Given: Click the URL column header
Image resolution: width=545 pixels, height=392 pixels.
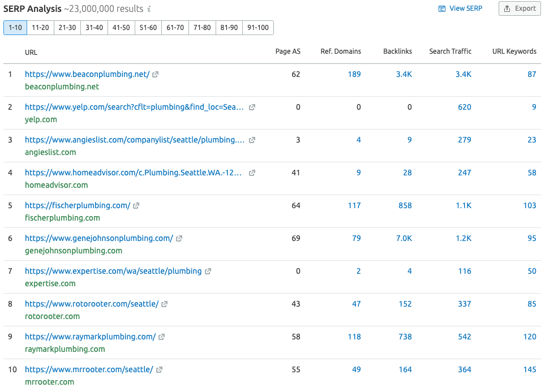Looking at the screenshot, I should coord(31,53).
